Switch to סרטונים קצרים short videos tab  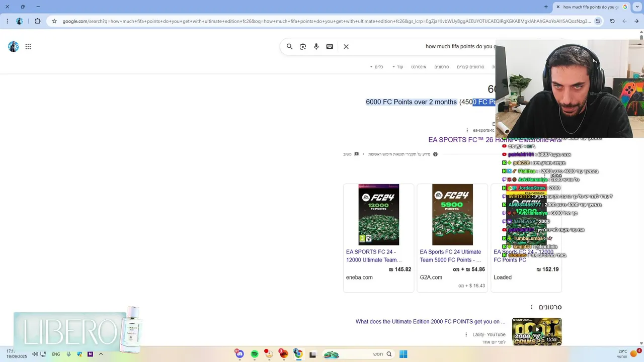point(470,67)
